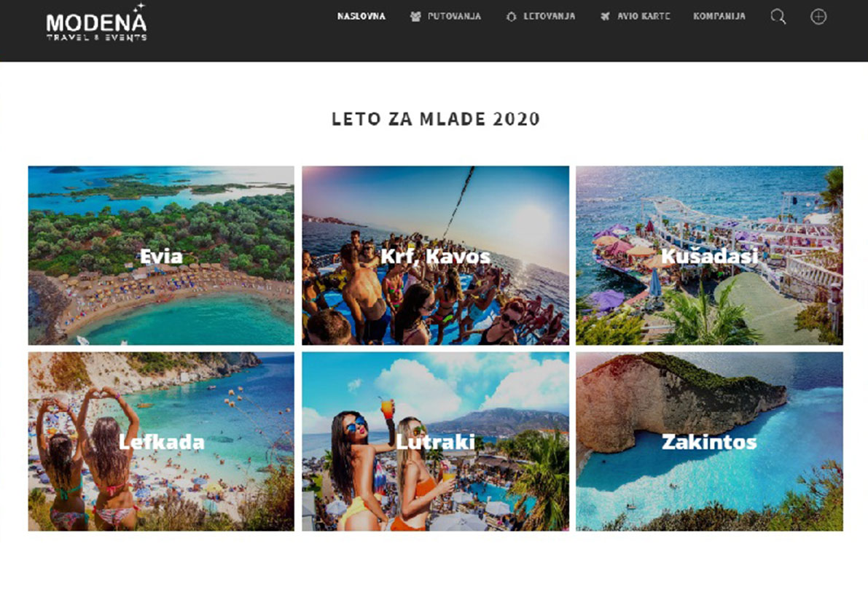Select the Lutraki pool party tile
868x614 pixels.
[435, 441]
